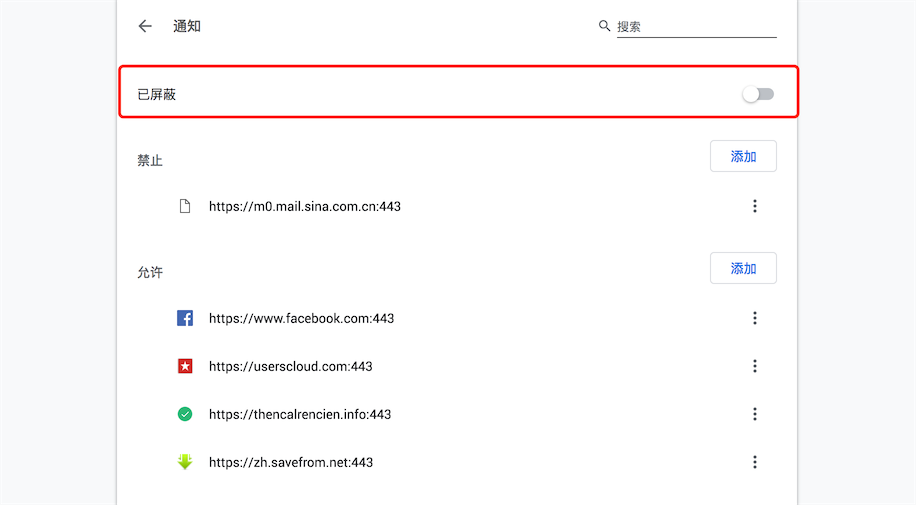Click the savefrom green arrow favicon
Screen dimensions: 916x505
pyautogui.click(x=185, y=462)
